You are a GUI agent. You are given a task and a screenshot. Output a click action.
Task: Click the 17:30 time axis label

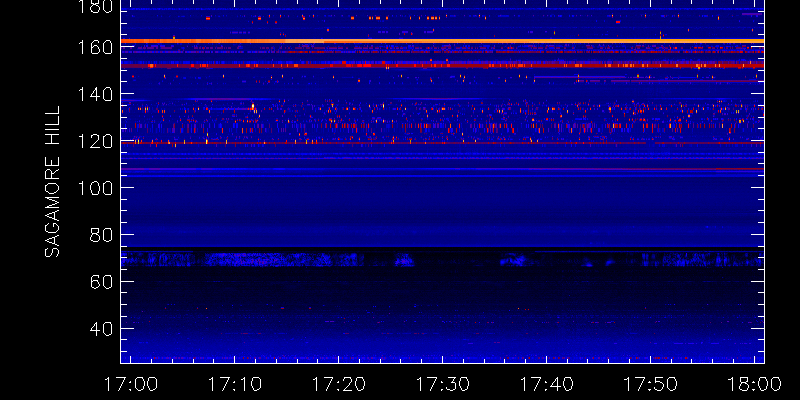coord(442,384)
